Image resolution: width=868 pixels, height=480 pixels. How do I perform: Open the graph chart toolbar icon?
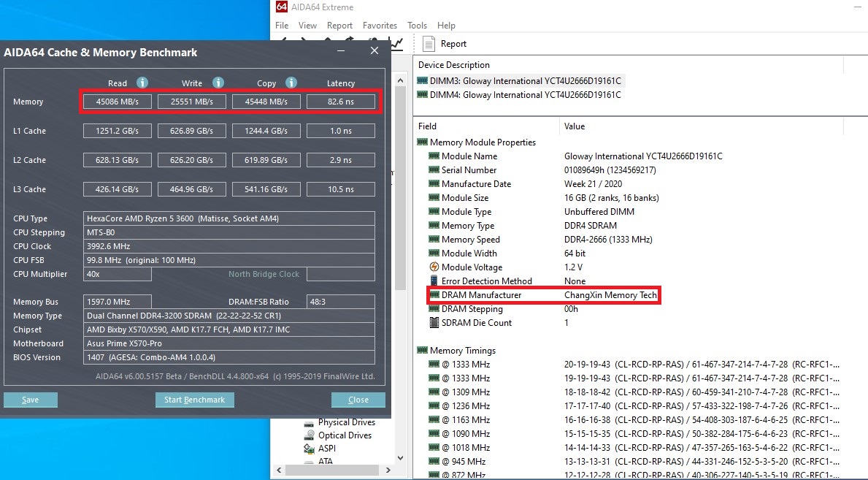point(396,43)
